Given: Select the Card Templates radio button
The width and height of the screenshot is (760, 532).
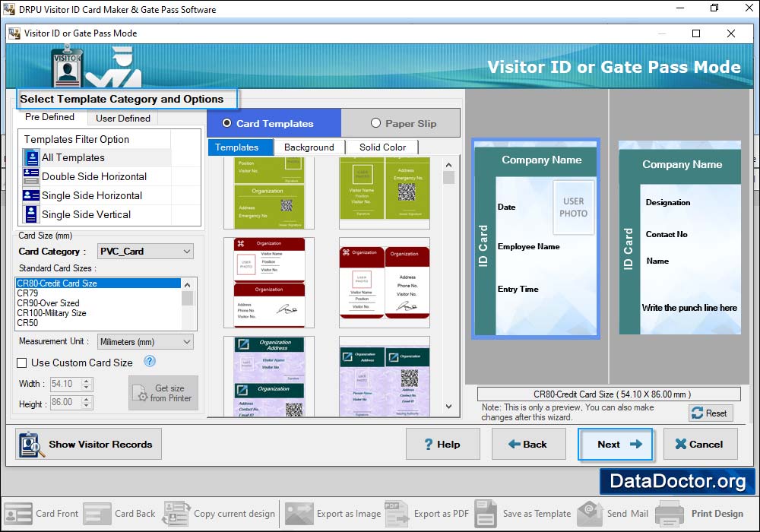Looking at the screenshot, I should click(226, 123).
